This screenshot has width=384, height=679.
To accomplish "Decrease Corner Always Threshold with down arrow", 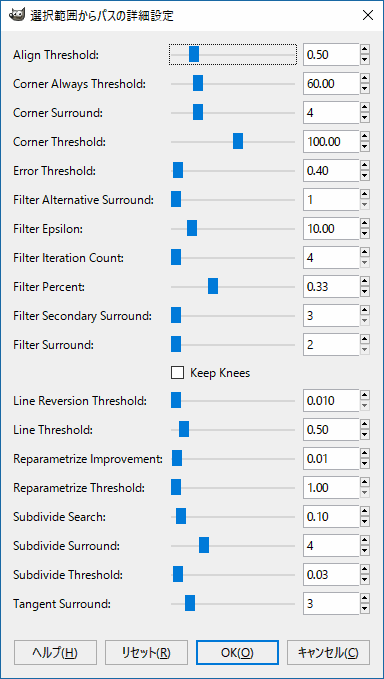I will coord(365,89).
